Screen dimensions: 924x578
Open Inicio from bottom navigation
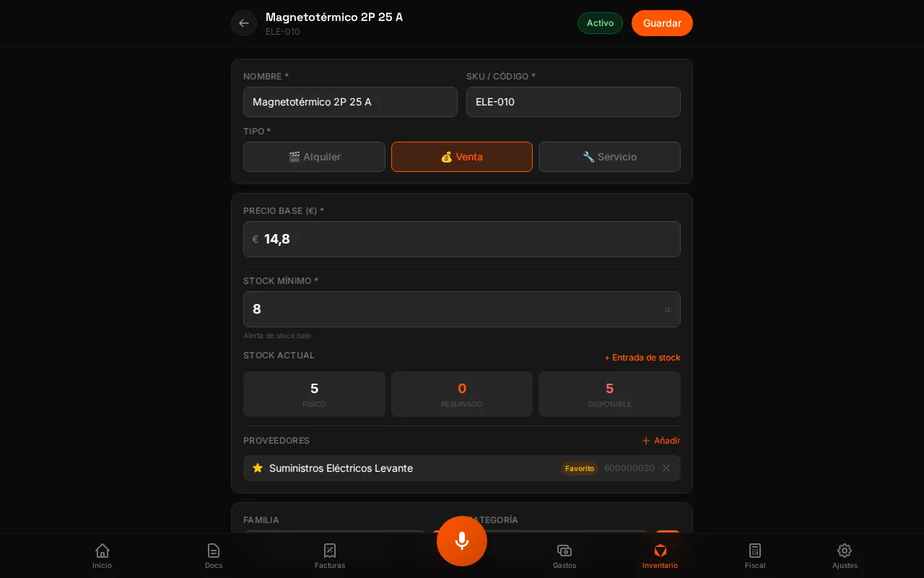tap(103, 556)
